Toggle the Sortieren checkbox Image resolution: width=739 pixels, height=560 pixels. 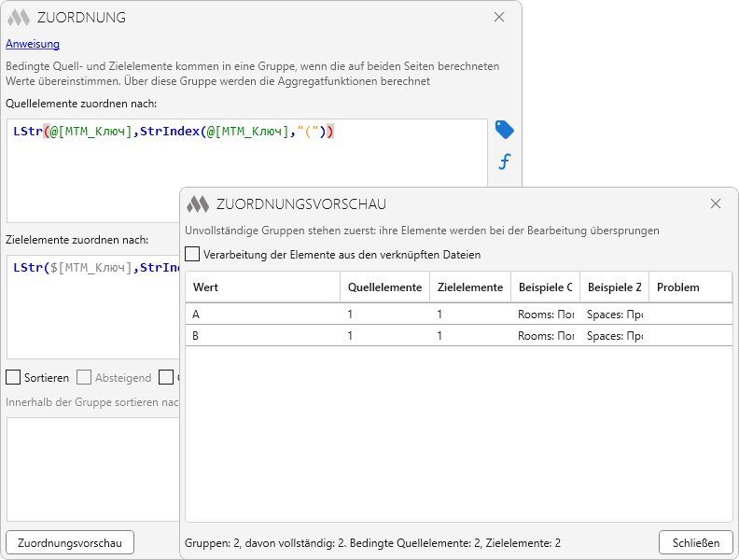pyautogui.click(x=13, y=377)
